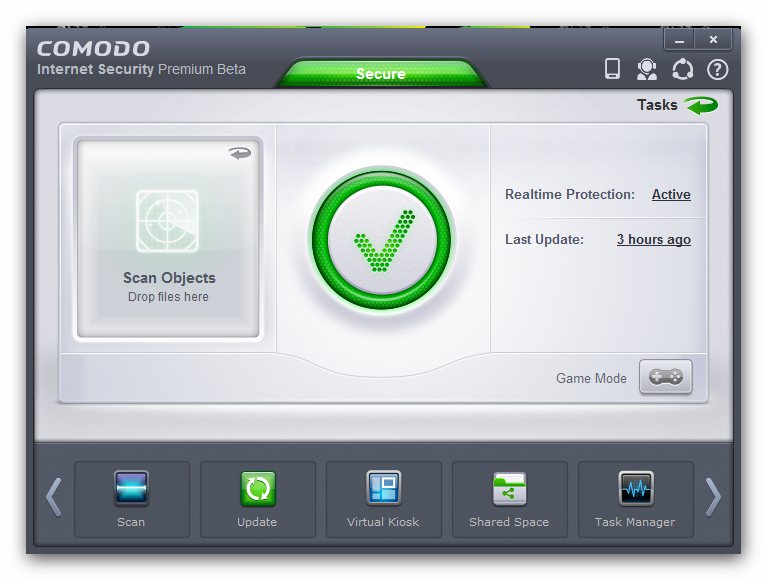
Task: Click the radar scan target icon
Action: (x=167, y=221)
